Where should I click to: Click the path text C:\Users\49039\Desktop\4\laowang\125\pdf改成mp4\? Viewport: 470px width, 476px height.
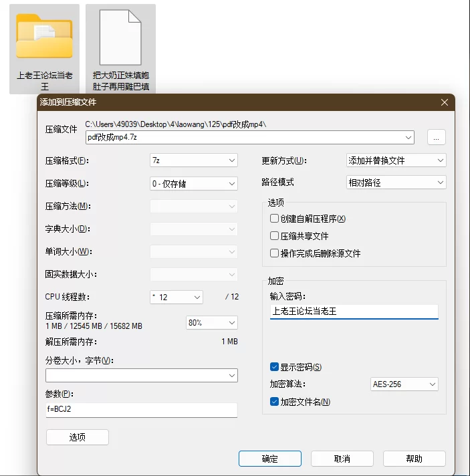pos(175,124)
